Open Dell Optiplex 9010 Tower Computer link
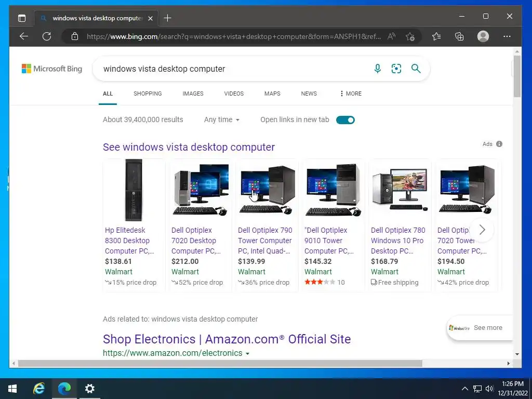Viewport: 532px width, 399px height. [329, 240]
